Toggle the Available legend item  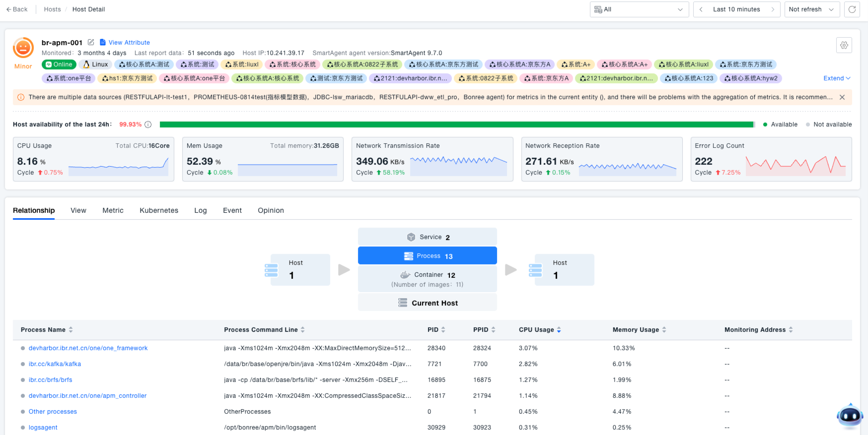(x=780, y=124)
